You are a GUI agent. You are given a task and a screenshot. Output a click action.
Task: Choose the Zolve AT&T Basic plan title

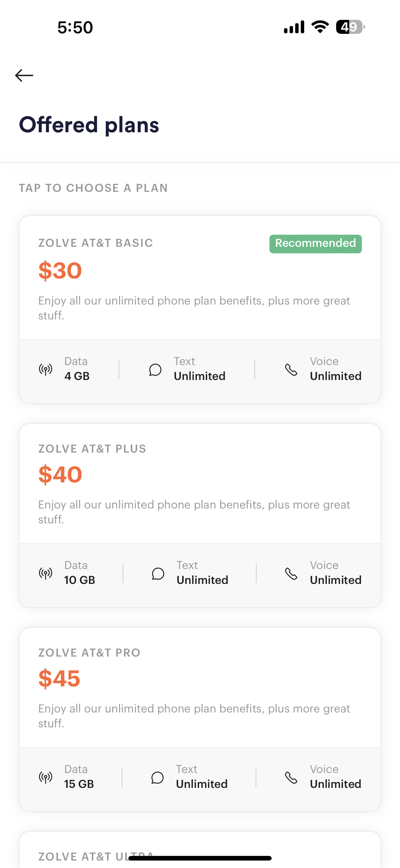96,243
